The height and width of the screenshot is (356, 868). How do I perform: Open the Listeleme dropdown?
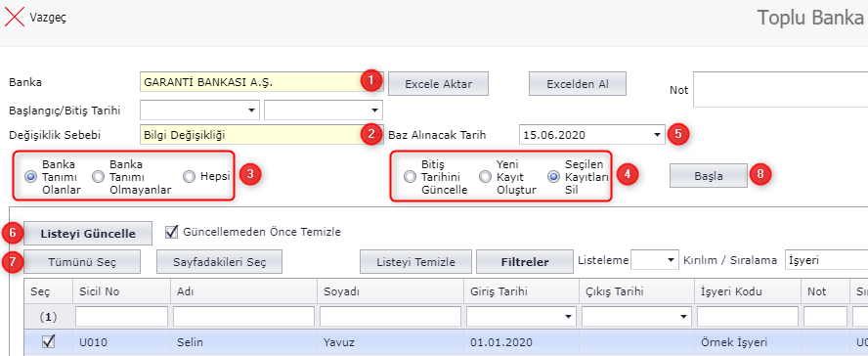(672, 259)
